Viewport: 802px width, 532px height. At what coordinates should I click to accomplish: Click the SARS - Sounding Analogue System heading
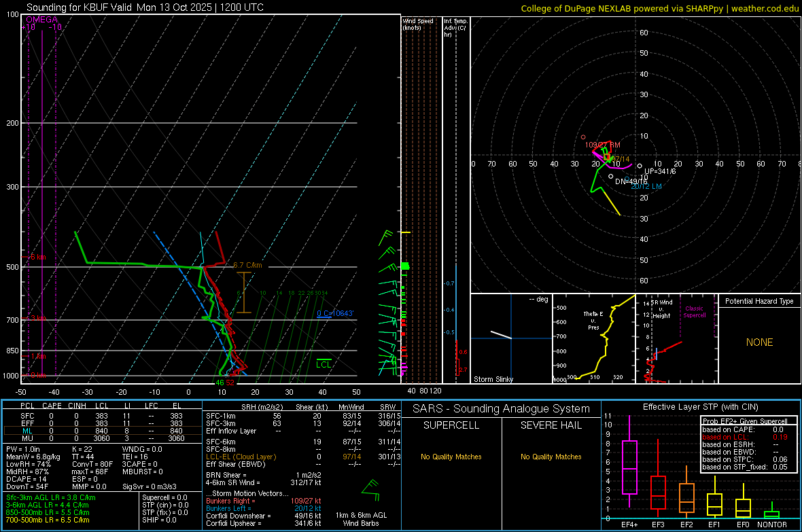coord(501,409)
